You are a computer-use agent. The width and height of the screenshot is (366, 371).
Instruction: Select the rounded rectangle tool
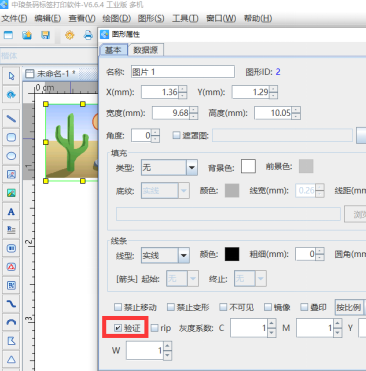11,137
